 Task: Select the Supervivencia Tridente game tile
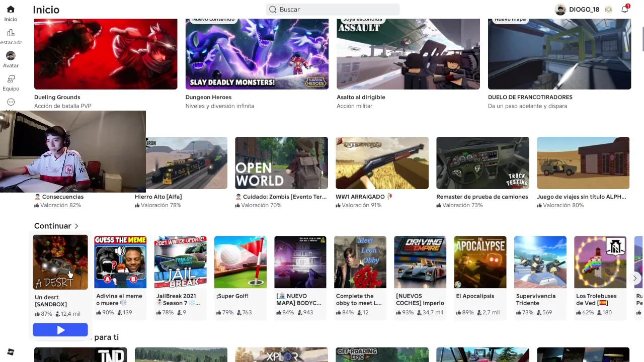tap(540, 262)
